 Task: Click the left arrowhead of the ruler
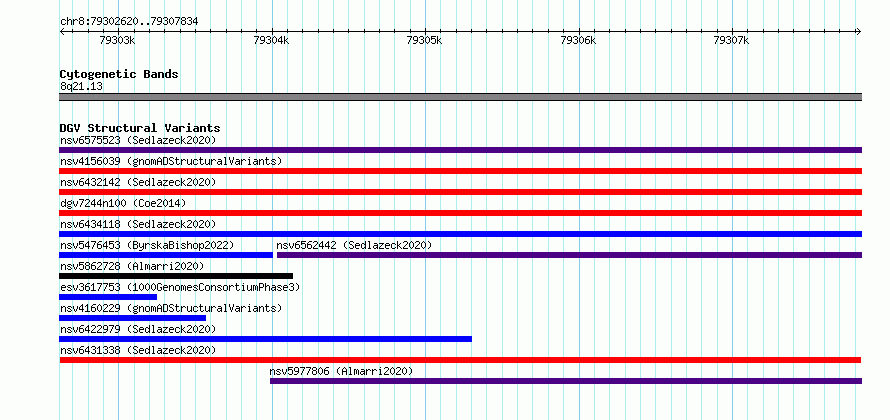coord(62,31)
